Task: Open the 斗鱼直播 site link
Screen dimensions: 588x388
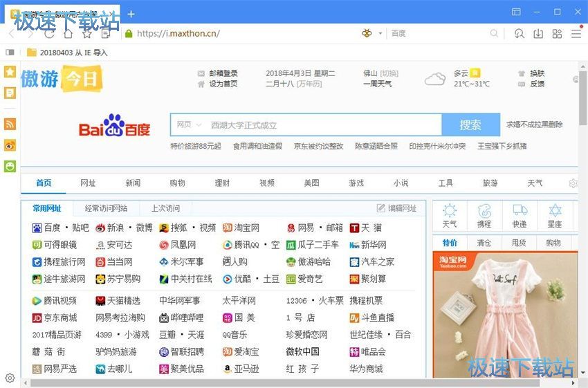Action: (x=377, y=317)
